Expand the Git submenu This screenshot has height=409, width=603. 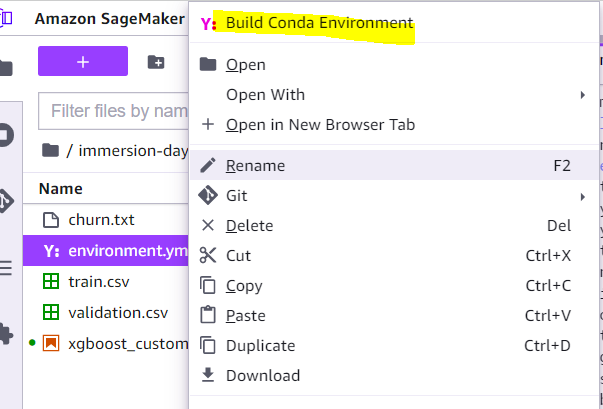pyautogui.click(x=394, y=196)
